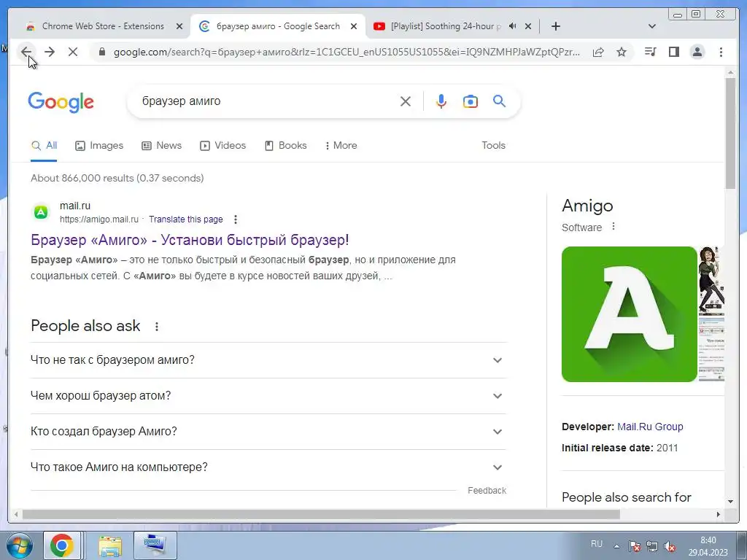The height and width of the screenshot is (560, 747).
Task: Open the More search filters menu
Action: coord(341,146)
